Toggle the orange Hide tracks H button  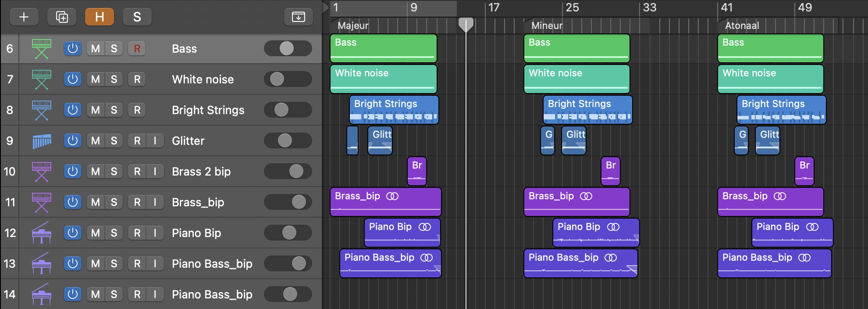tap(100, 17)
